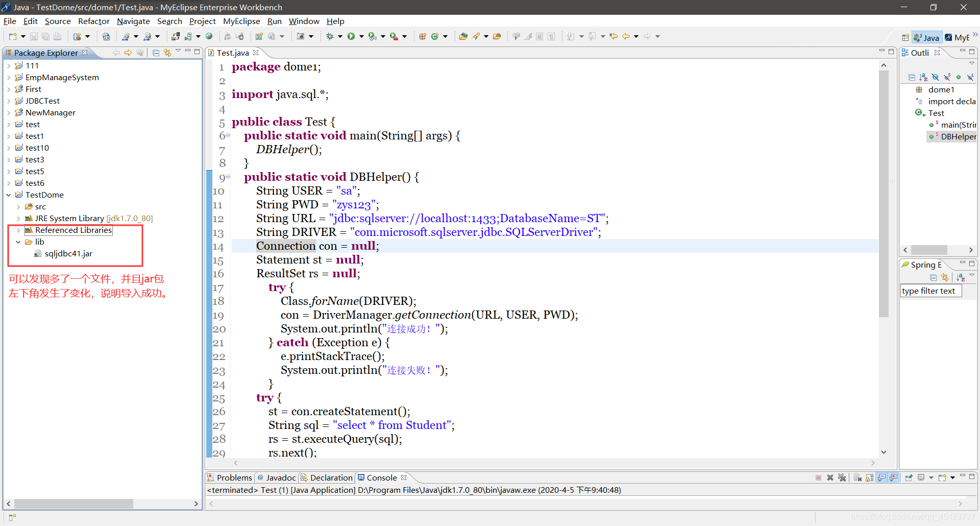This screenshot has width=980, height=526.
Task: Select the Java perspective button
Action: tap(926, 37)
